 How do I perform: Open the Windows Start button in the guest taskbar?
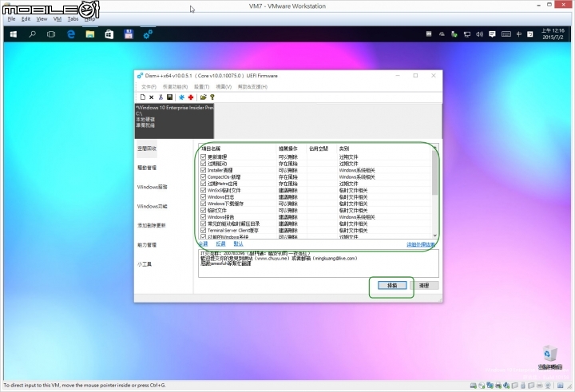[x=14, y=34]
